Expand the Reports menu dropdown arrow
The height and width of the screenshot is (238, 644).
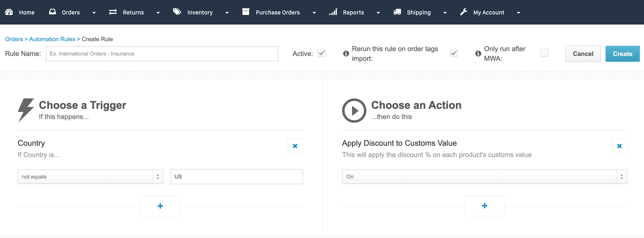click(378, 13)
